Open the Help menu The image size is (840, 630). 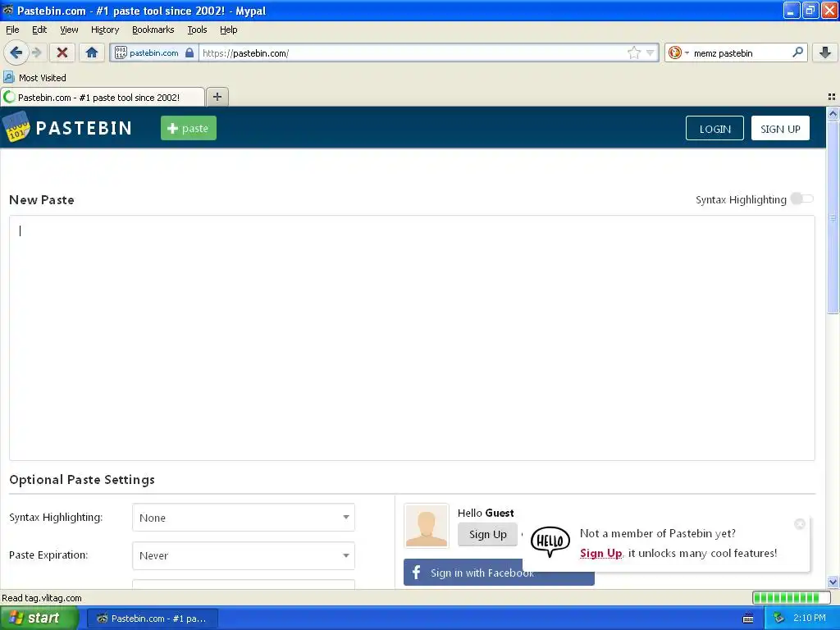coord(228,30)
